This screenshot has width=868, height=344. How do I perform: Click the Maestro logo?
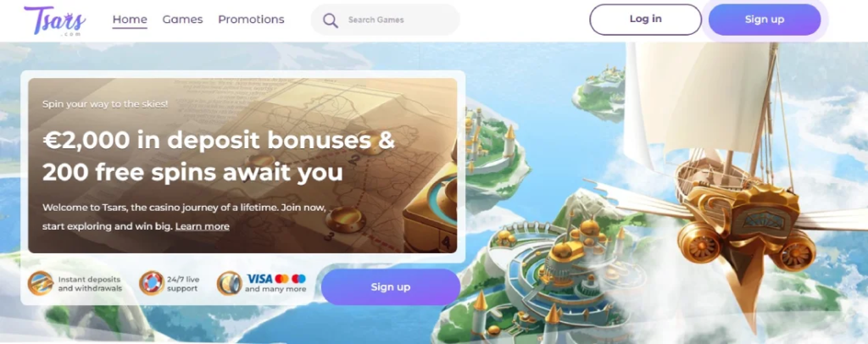298,279
